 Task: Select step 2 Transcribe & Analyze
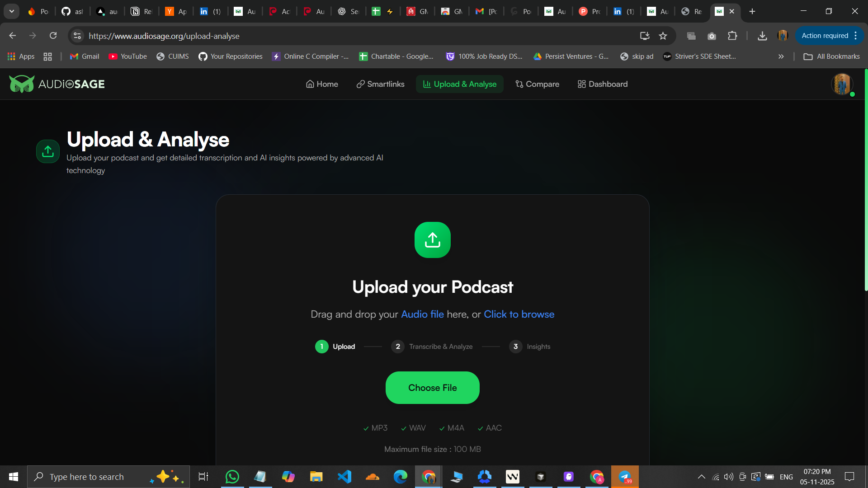click(x=432, y=347)
